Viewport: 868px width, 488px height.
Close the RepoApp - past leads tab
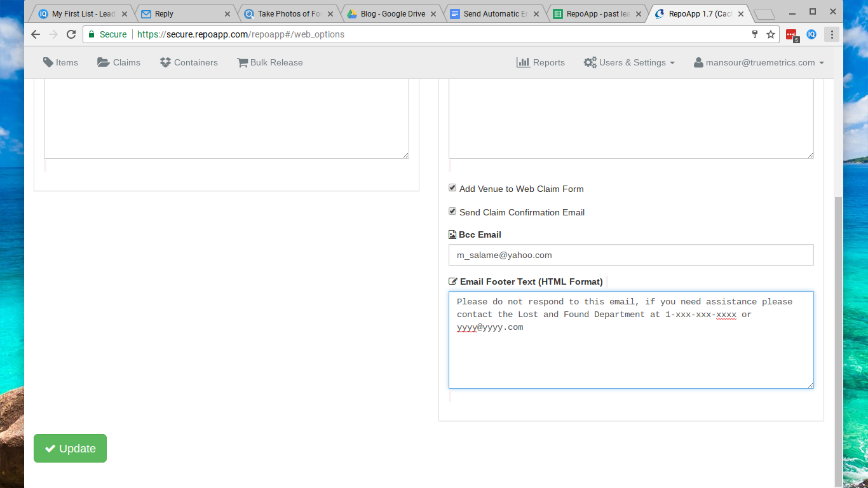coord(639,13)
